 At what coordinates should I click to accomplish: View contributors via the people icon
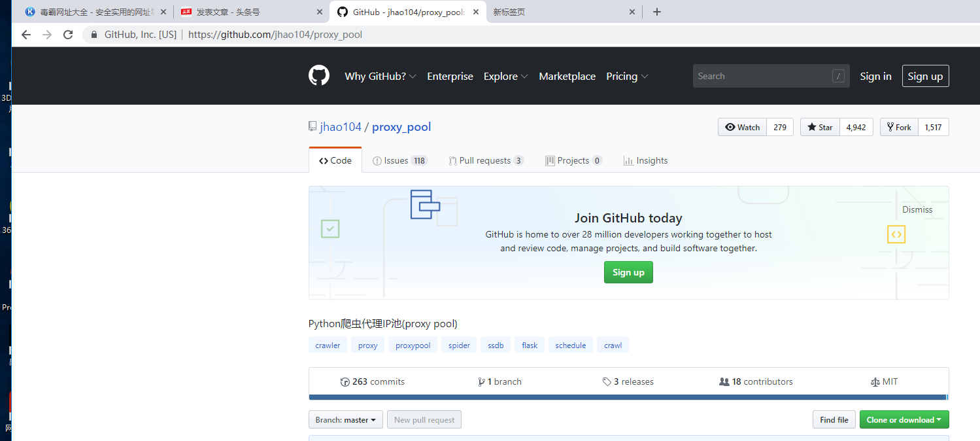723,381
